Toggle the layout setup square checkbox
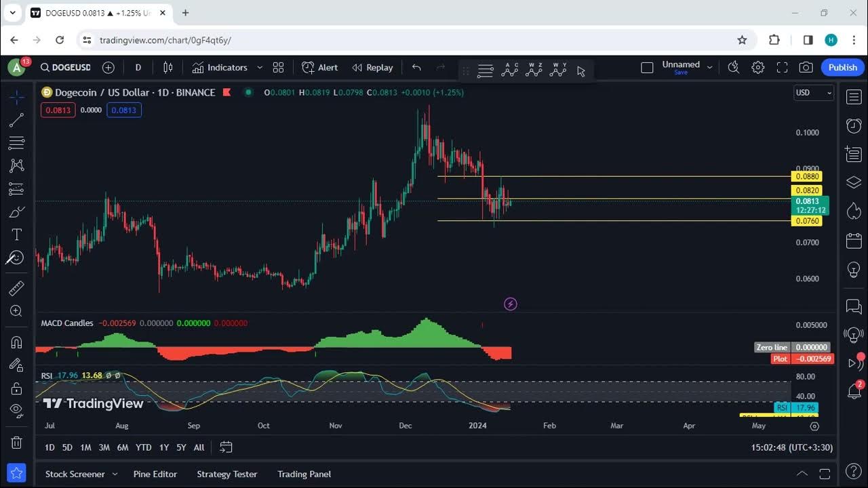The image size is (868, 488). pyautogui.click(x=647, y=67)
